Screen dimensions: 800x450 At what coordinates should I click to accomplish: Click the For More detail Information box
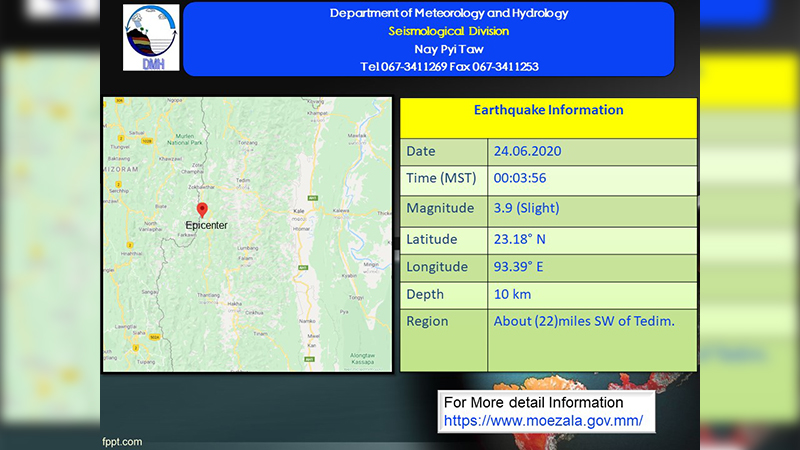point(546,412)
